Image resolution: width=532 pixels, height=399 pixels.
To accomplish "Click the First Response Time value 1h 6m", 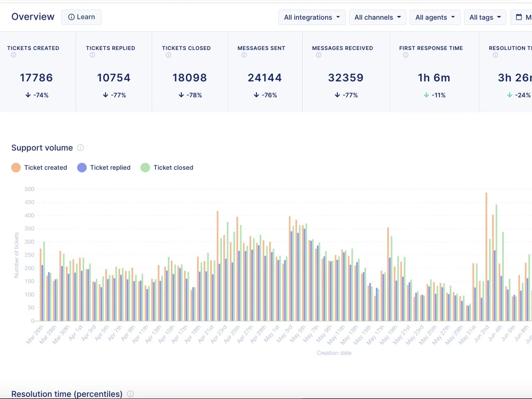I will (434, 78).
